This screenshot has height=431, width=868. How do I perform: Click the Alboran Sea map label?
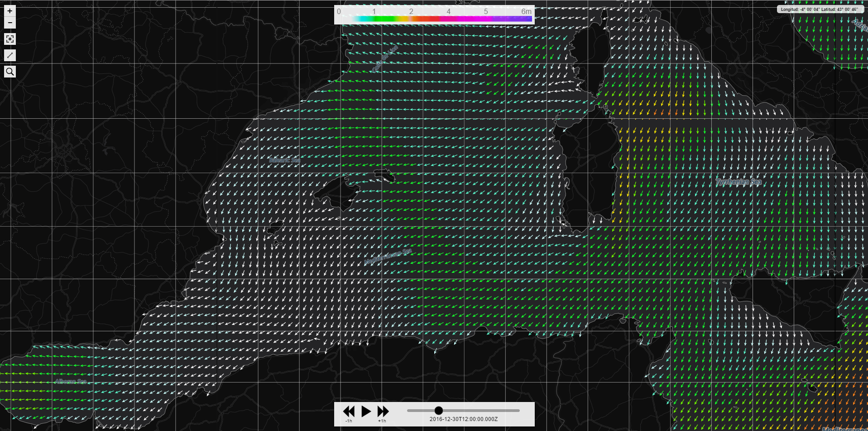71,381
